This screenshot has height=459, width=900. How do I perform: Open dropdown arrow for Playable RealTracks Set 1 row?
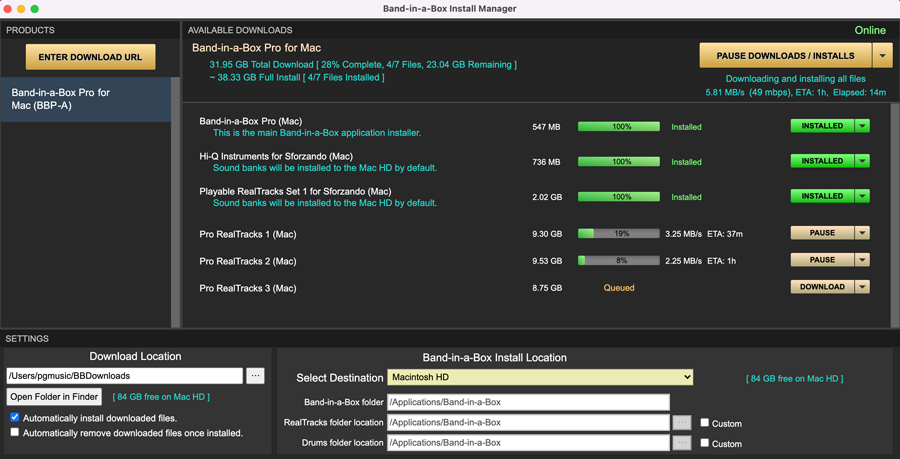click(862, 196)
